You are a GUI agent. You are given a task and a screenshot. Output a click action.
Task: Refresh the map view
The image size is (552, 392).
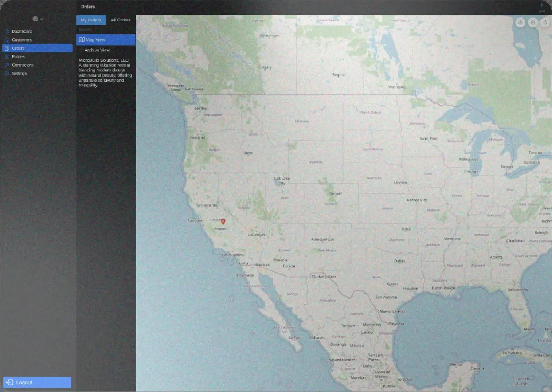545,23
